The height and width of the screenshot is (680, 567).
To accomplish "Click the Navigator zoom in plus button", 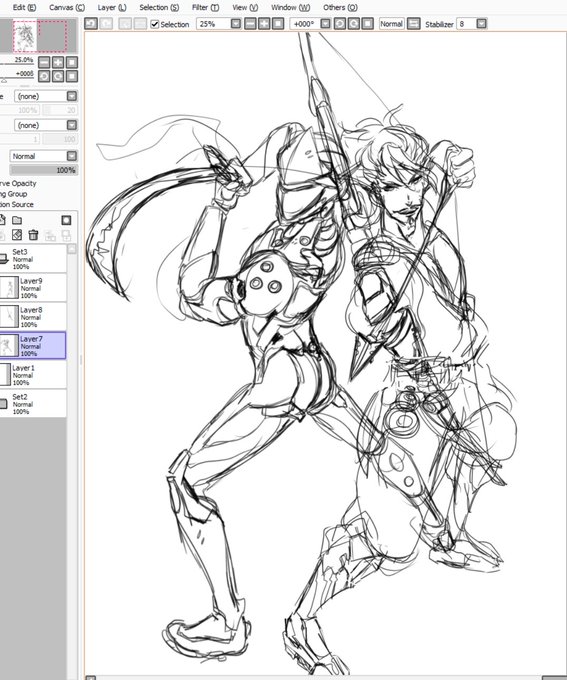I will coord(58,62).
